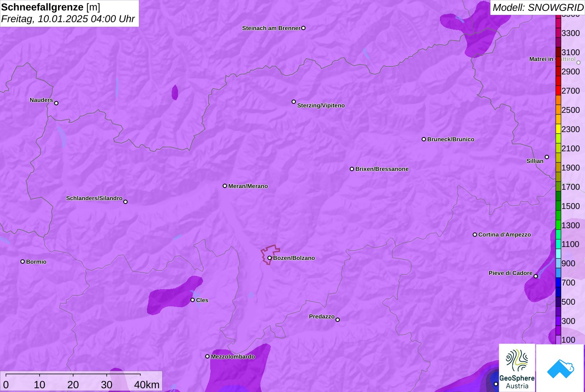Click the 'Cles' label text
This screenshot has height=392, width=585.
tap(202, 300)
